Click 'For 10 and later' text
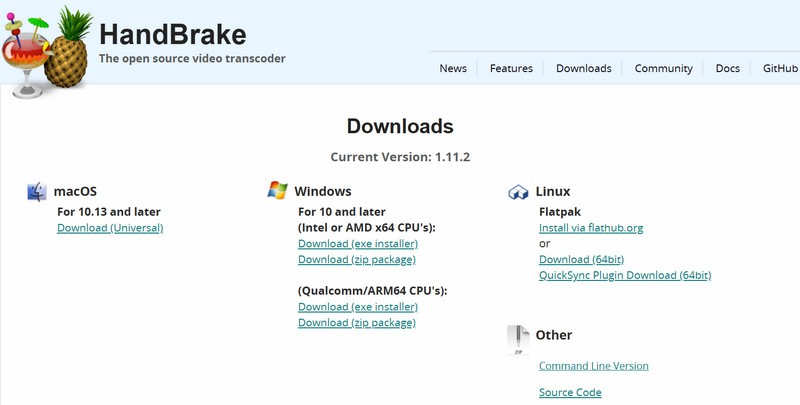 tap(342, 212)
